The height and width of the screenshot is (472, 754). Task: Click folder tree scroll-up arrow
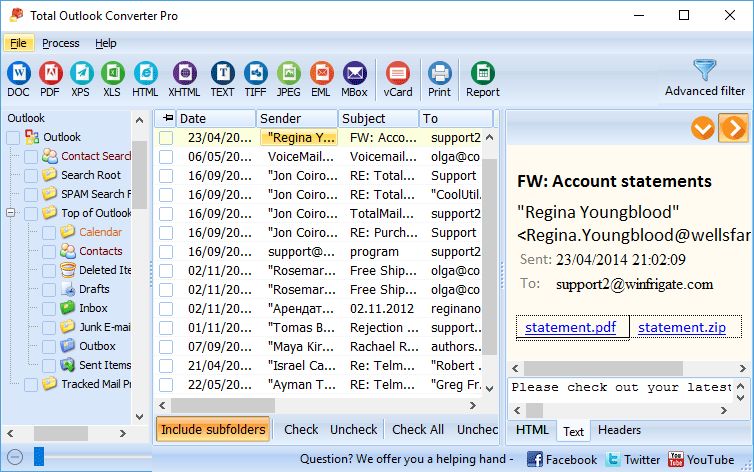click(139, 120)
